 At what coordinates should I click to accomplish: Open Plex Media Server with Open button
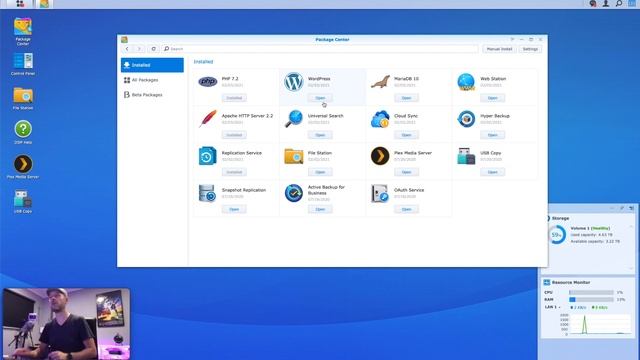[x=407, y=172]
